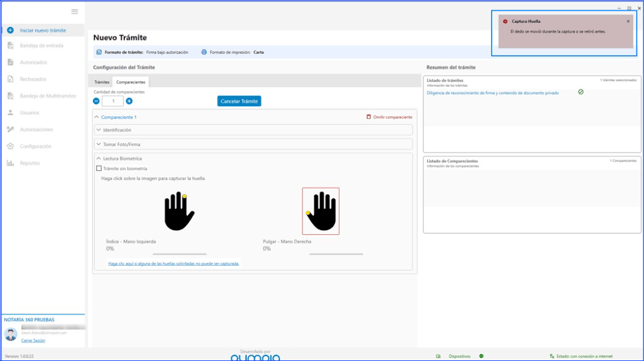Click the comparecientes quantity field
Screen dimensions: 644x361
point(113,101)
